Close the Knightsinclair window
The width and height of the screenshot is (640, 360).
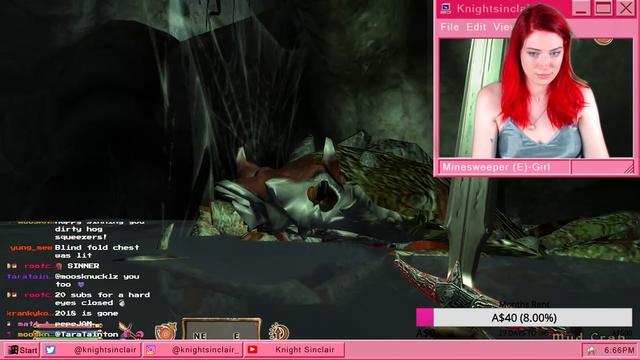(625, 8)
